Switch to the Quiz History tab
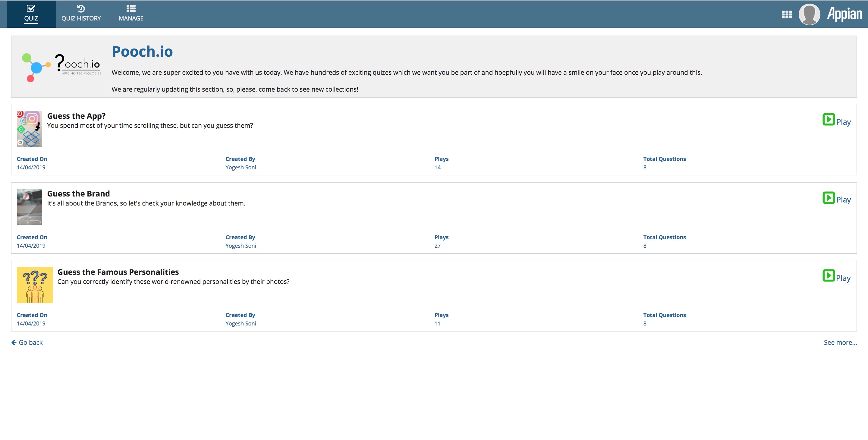This screenshot has width=868, height=440. pos(81,18)
